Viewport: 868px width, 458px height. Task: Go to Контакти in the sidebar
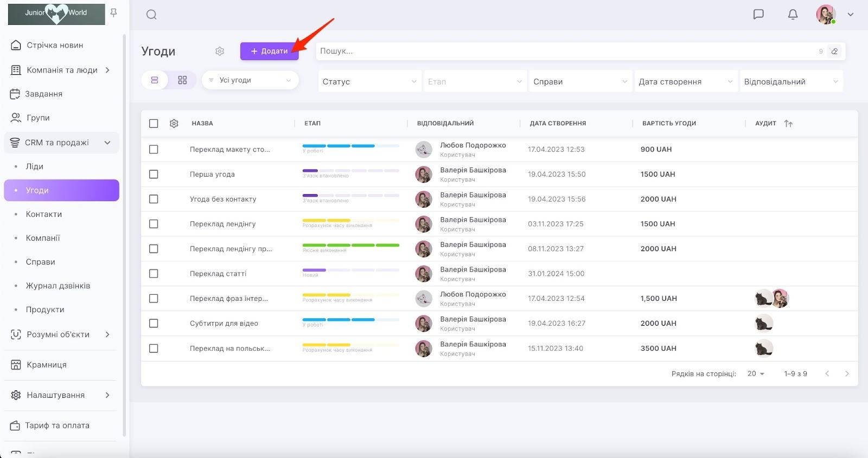coord(44,214)
